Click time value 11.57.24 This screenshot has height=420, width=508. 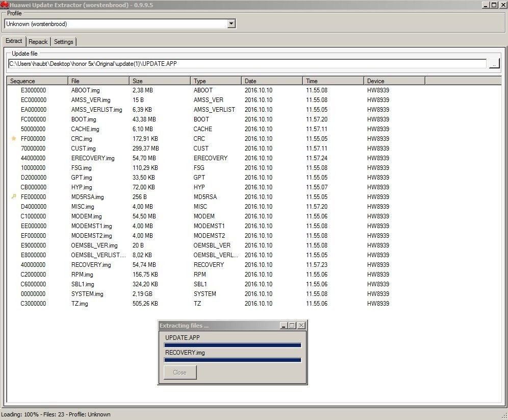tap(317, 158)
